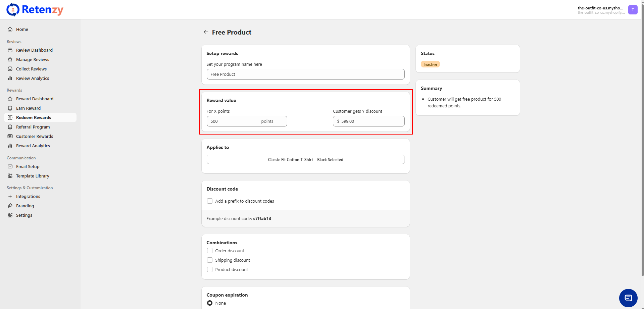Click the Integrations plus icon

coord(10,196)
